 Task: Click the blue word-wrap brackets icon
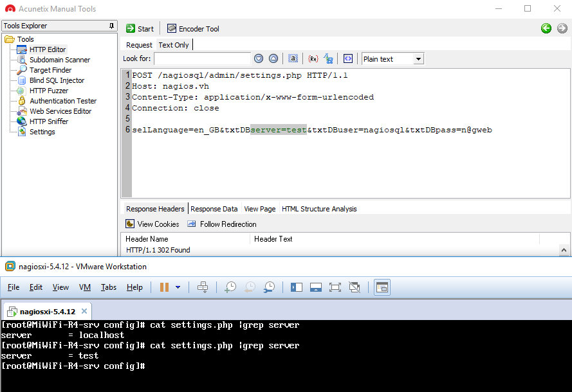click(348, 58)
